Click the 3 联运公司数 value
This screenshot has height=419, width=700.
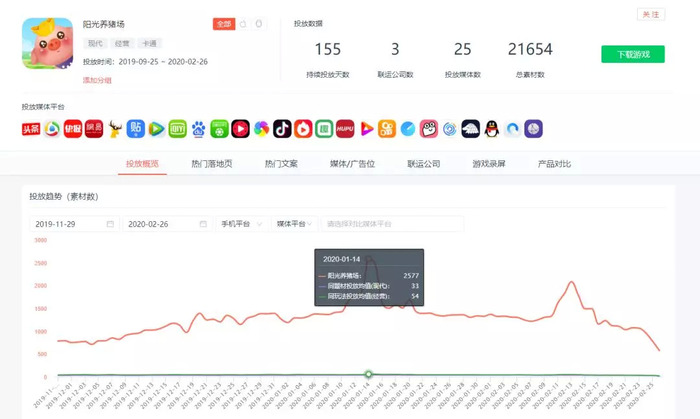395,49
